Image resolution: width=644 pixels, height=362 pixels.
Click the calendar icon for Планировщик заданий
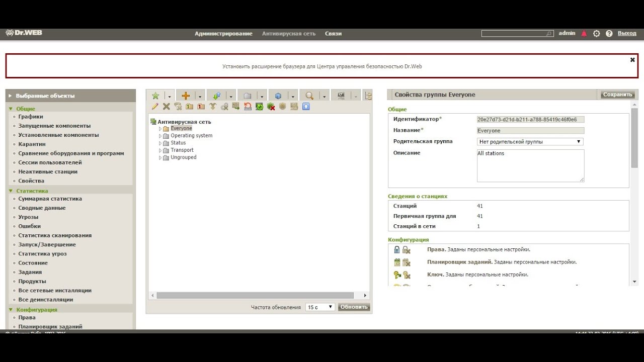tap(397, 262)
